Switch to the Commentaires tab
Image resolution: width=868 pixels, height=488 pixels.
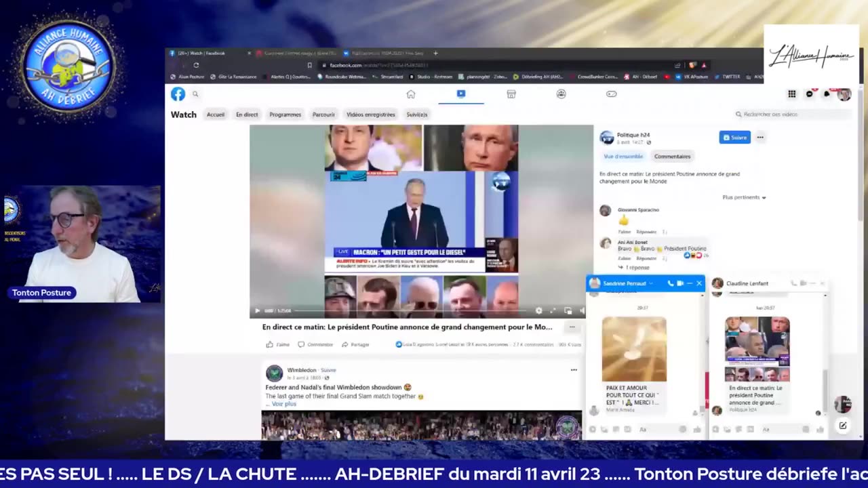point(672,157)
